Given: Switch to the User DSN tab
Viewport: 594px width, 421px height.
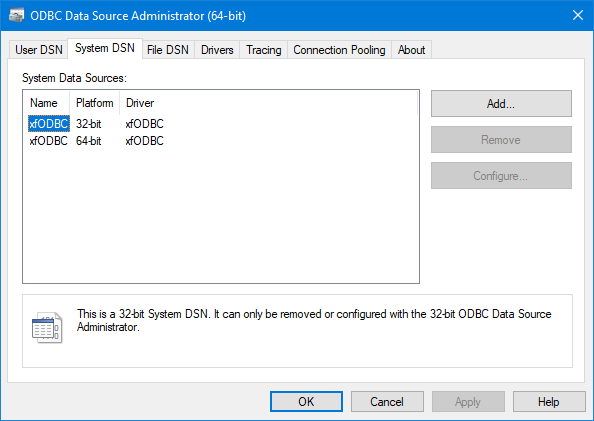Looking at the screenshot, I should [x=39, y=50].
